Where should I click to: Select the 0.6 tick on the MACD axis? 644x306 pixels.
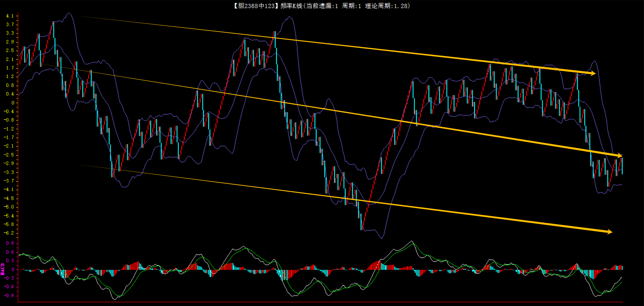point(10,252)
